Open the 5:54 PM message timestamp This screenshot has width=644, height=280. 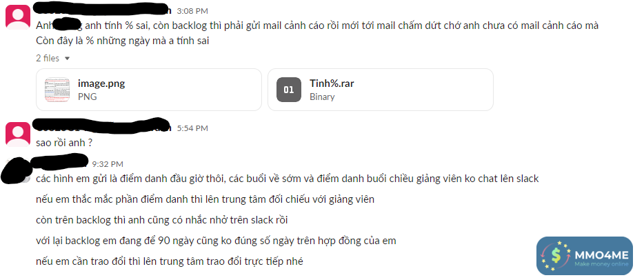(x=192, y=128)
